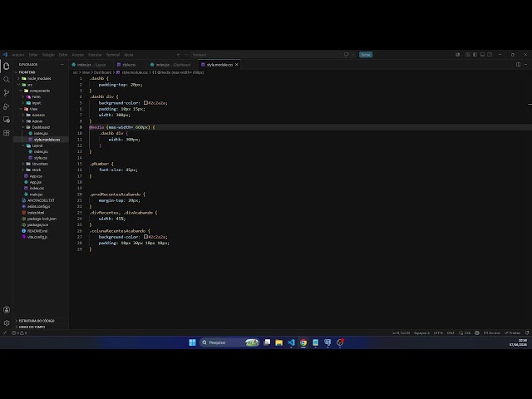Open the Extensions view in the activity bar
This screenshot has width=532, height=399.
7,133
